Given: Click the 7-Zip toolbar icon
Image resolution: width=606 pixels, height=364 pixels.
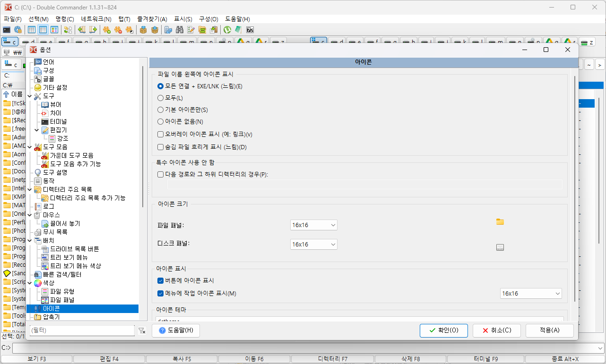Looking at the screenshot, I should 250,30.
